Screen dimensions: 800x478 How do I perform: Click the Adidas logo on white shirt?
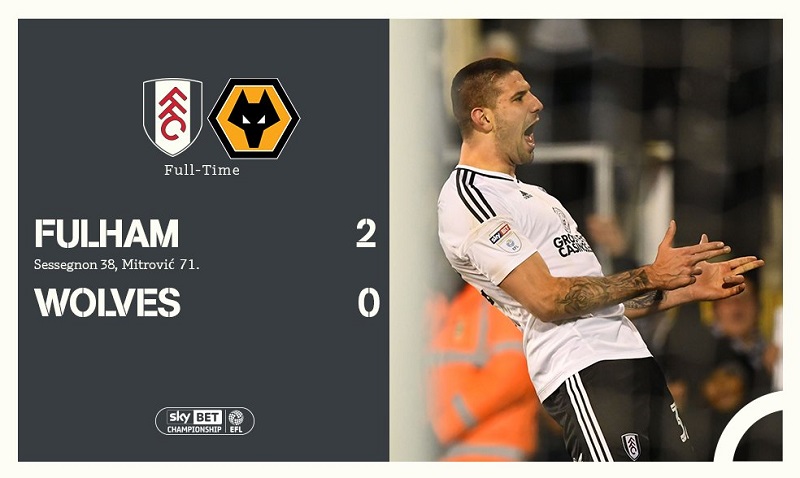(x=526, y=194)
